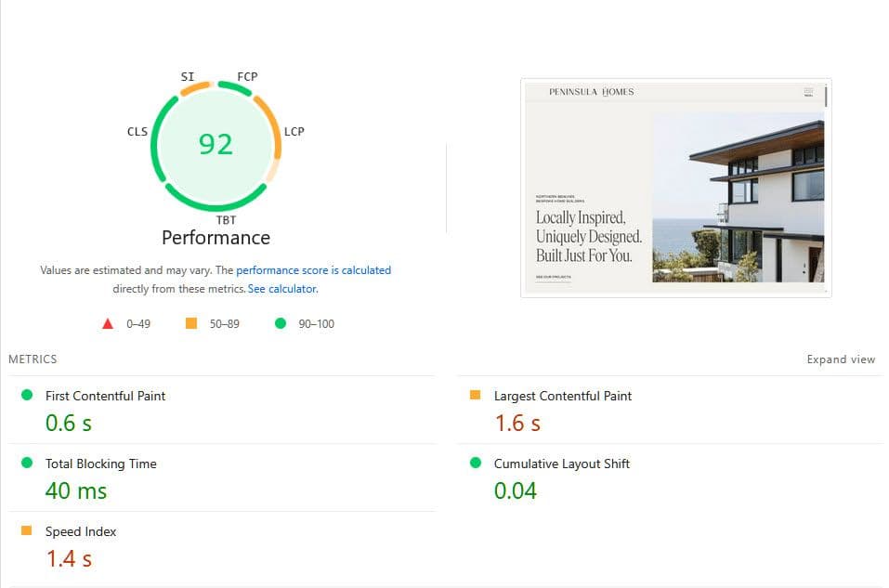This screenshot has height=588, width=889.
Task: Open the See calculator link
Action: [x=281, y=288]
